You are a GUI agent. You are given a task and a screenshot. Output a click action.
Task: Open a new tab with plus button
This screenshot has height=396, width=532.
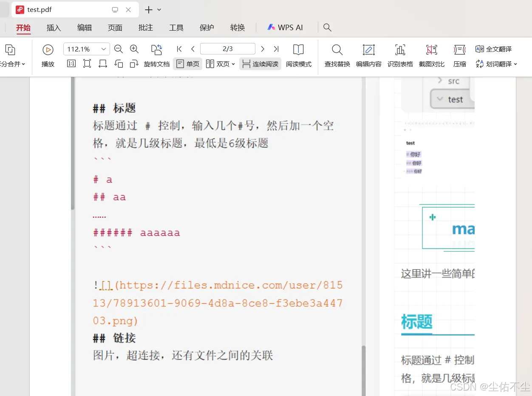(149, 9)
